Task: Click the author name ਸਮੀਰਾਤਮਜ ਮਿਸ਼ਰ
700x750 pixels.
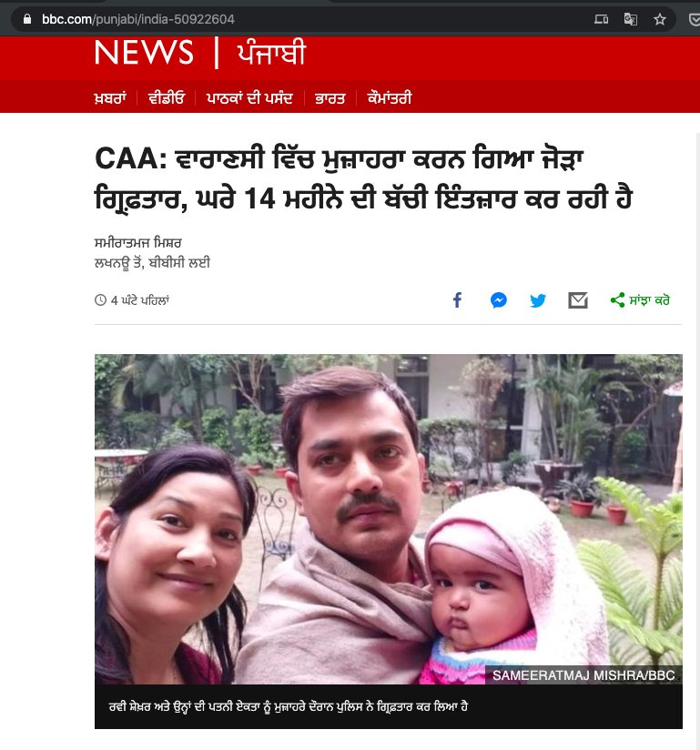Action: tap(137, 243)
